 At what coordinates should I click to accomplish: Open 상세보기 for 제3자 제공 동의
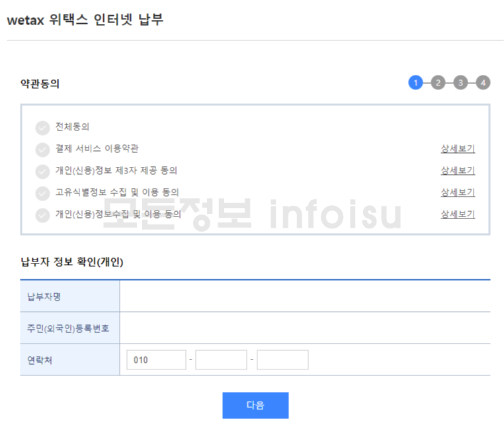coord(458,171)
